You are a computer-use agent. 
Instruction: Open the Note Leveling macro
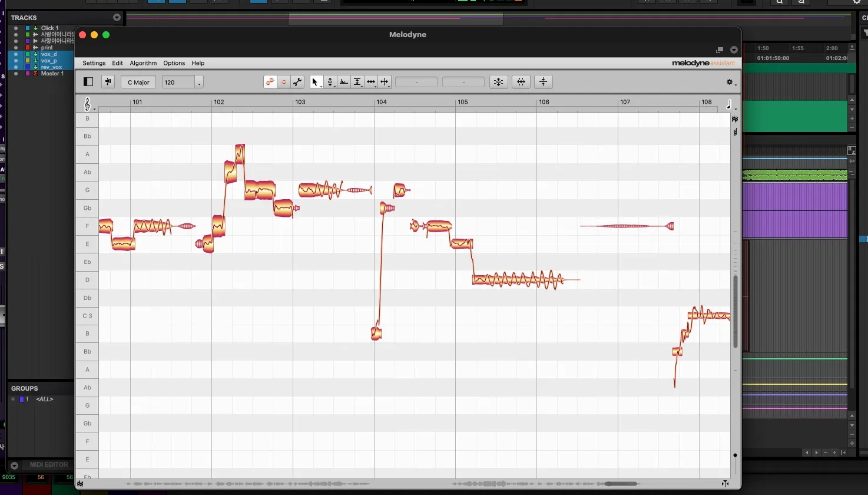pyautogui.click(x=544, y=82)
